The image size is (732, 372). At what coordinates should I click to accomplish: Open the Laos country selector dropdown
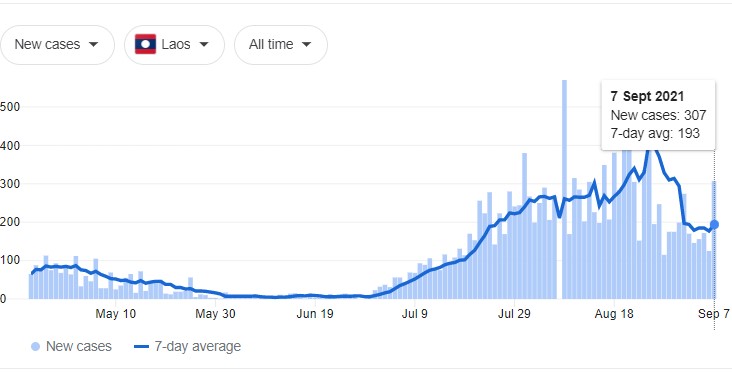click(175, 45)
